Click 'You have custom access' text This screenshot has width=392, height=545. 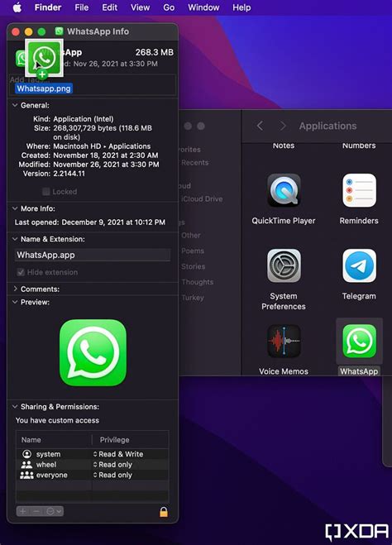57,420
